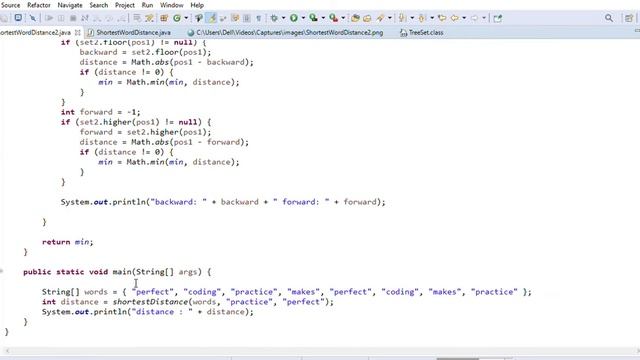Click the Skip All Breakpoints icon

click(x=33, y=18)
